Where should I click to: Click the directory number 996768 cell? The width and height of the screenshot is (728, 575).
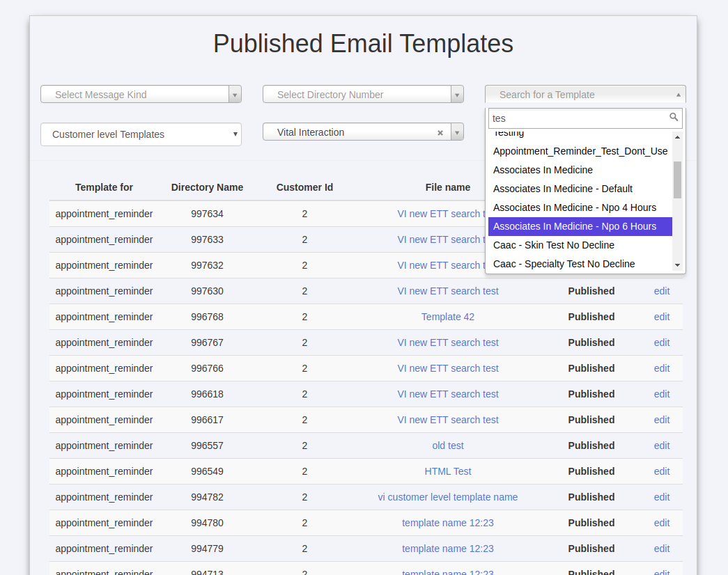[207, 317]
